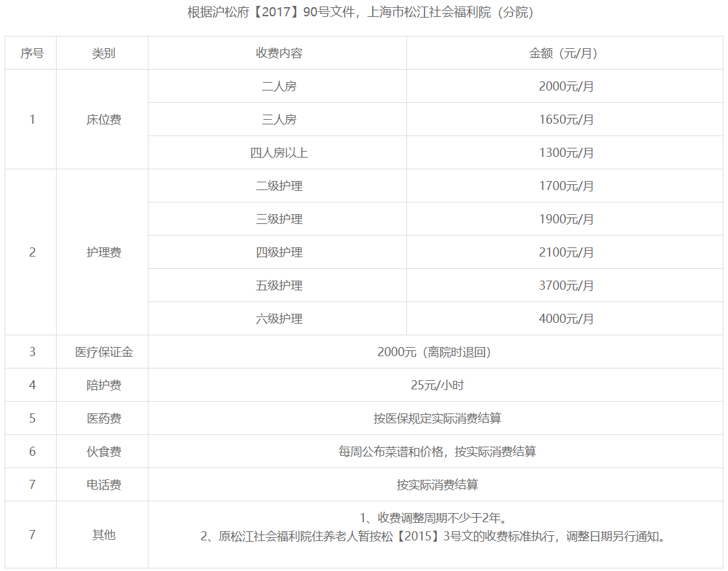Image resolution: width=728 pixels, height=571 pixels.
Task: Click the 五级护理 cell
Action: 277,285
